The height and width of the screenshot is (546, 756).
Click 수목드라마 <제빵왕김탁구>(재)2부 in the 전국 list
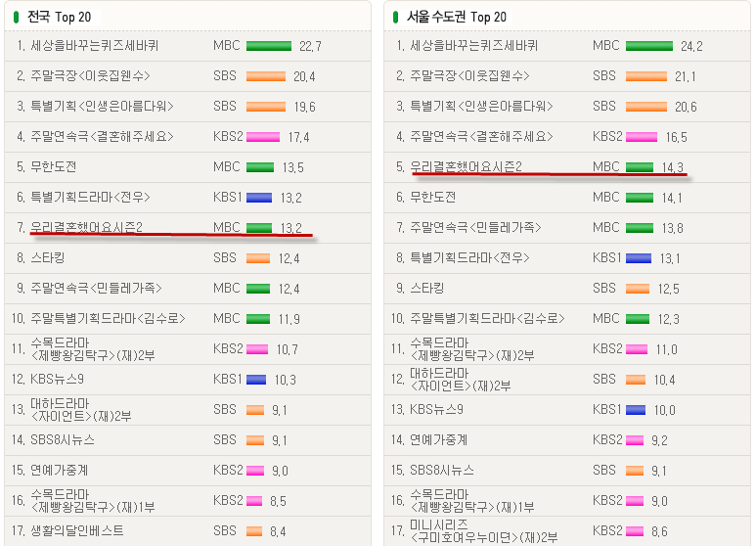[x=93, y=349]
